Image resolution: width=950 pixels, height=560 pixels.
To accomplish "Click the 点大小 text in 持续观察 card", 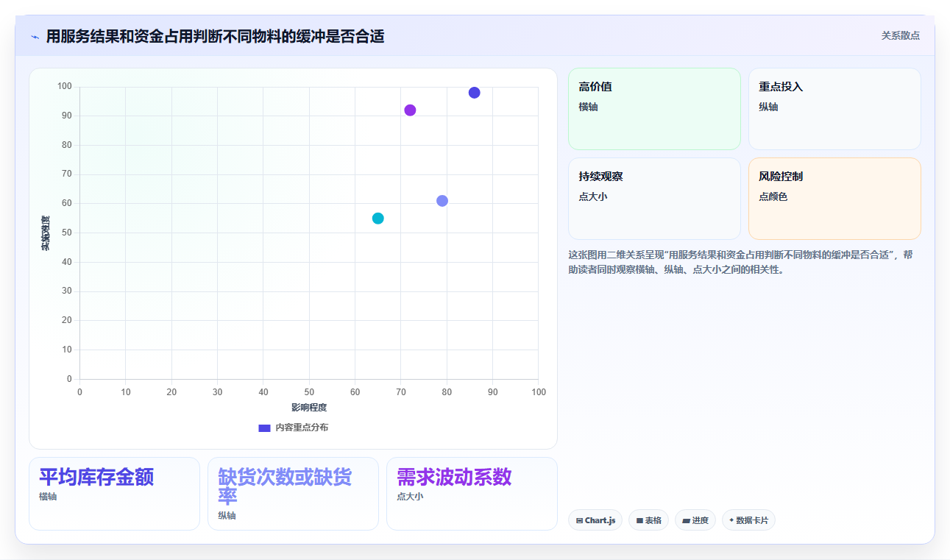I will click(x=593, y=196).
